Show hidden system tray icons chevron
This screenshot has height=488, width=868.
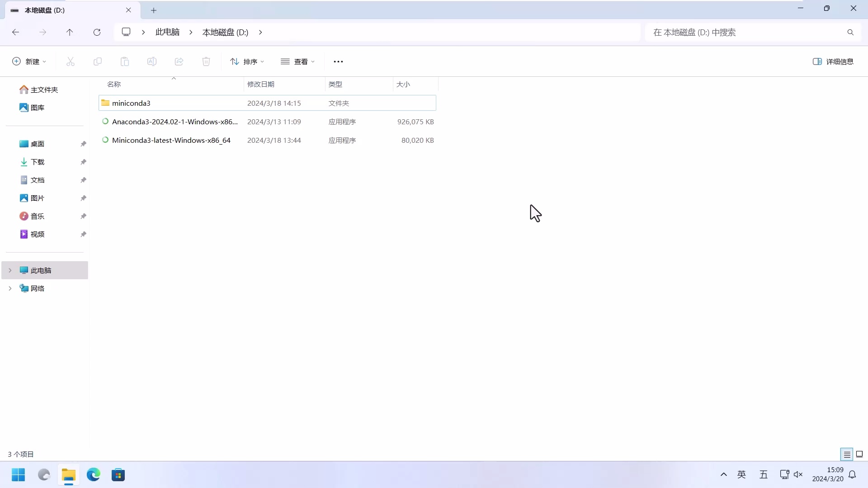tap(723, 474)
